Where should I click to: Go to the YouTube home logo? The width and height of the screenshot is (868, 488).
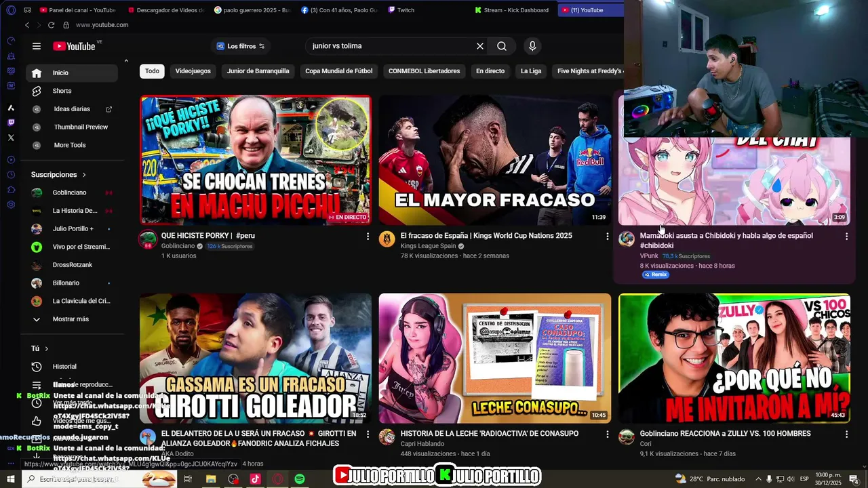(x=74, y=46)
